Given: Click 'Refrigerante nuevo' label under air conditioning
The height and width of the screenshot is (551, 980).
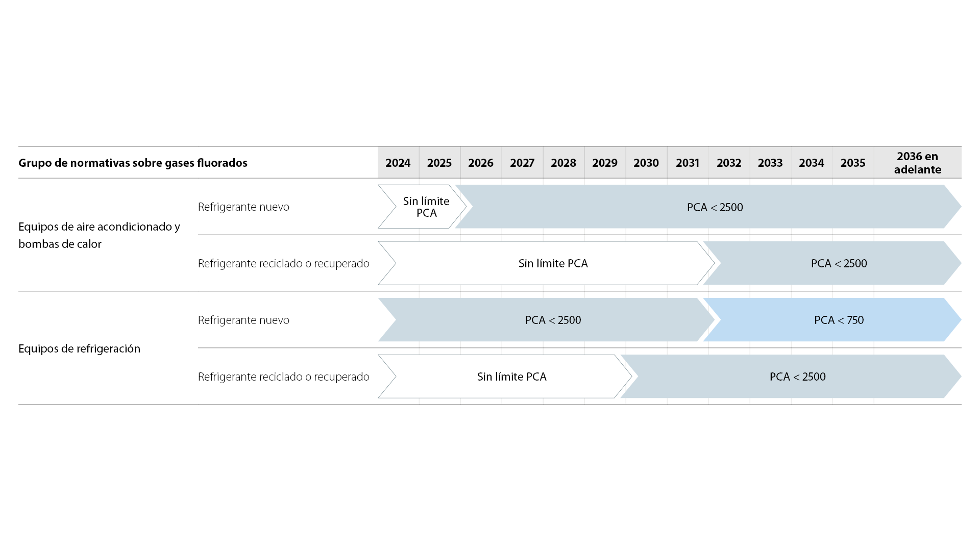Looking at the screenshot, I should [x=243, y=207].
